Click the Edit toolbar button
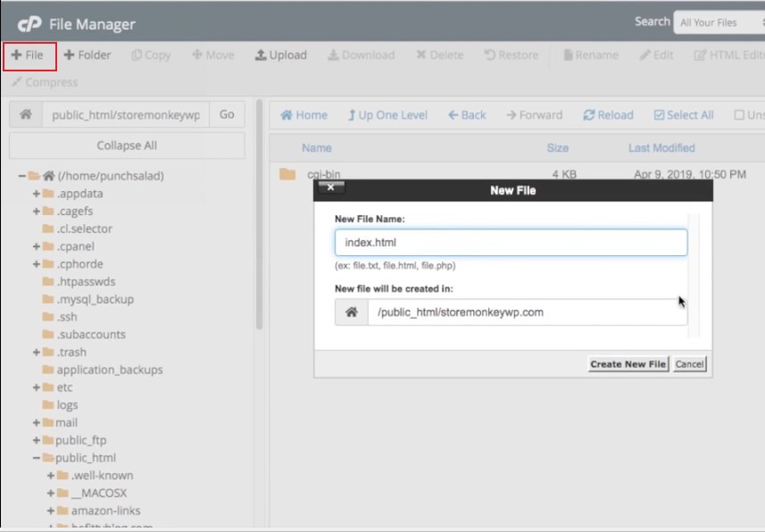This screenshot has width=765, height=532. point(657,55)
